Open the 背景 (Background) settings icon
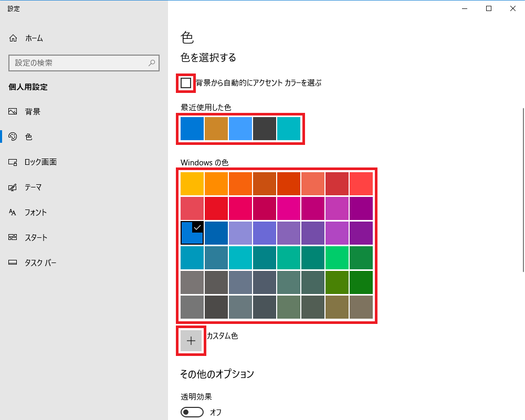The image size is (525, 420). 13,112
